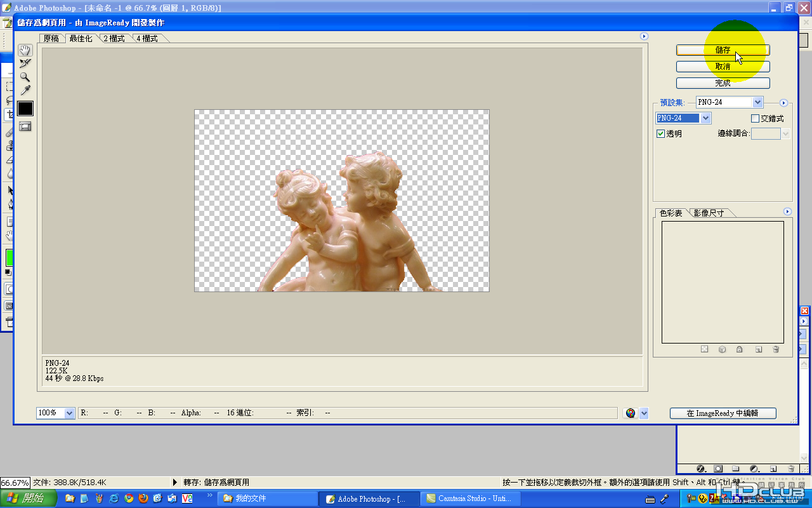Click the web-snap cube icon

click(x=722, y=349)
